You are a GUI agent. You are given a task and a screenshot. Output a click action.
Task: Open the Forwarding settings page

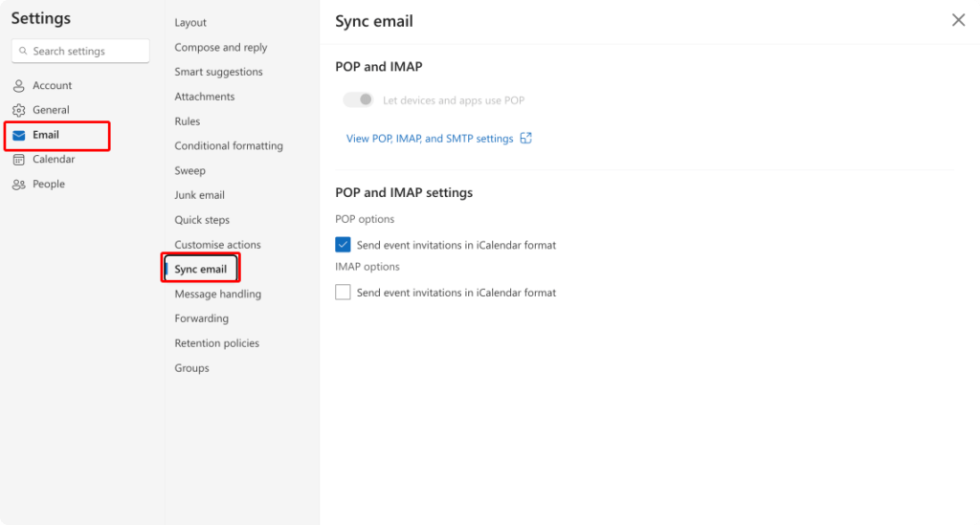[201, 318]
